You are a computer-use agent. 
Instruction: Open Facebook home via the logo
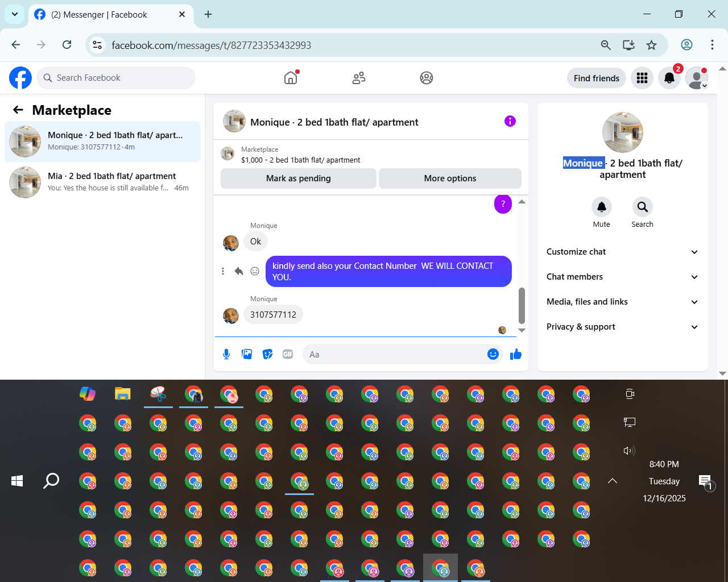click(20, 78)
